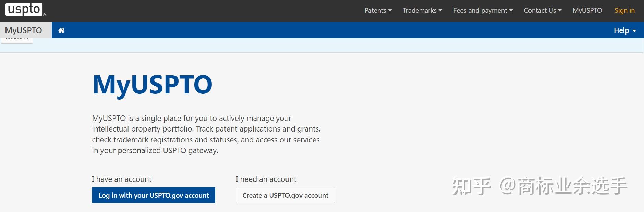The width and height of the screenshot is (644, 212).
Task: Expand the Contact Us menu
Action: (542, 10)
